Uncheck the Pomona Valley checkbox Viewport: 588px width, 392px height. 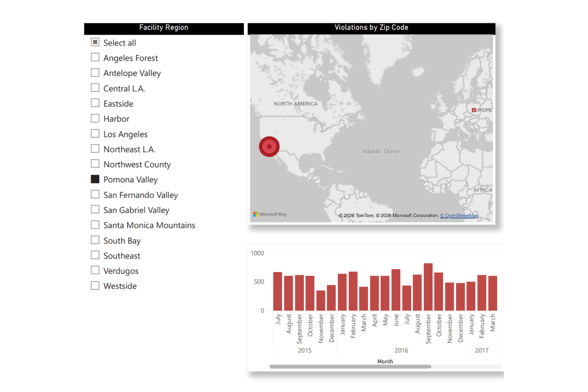tap(95, 179)
